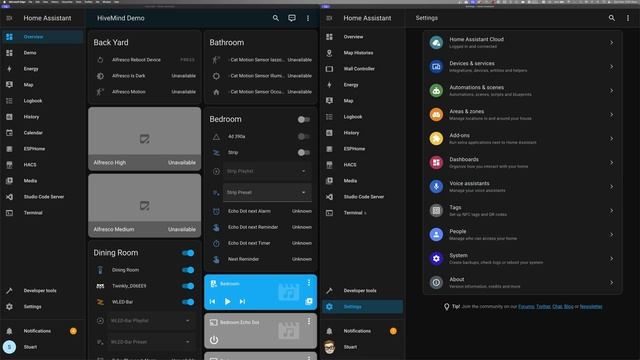640x360 pixels.
Task: Follow the Twitter link in the tip
Action: click(543, 307)
